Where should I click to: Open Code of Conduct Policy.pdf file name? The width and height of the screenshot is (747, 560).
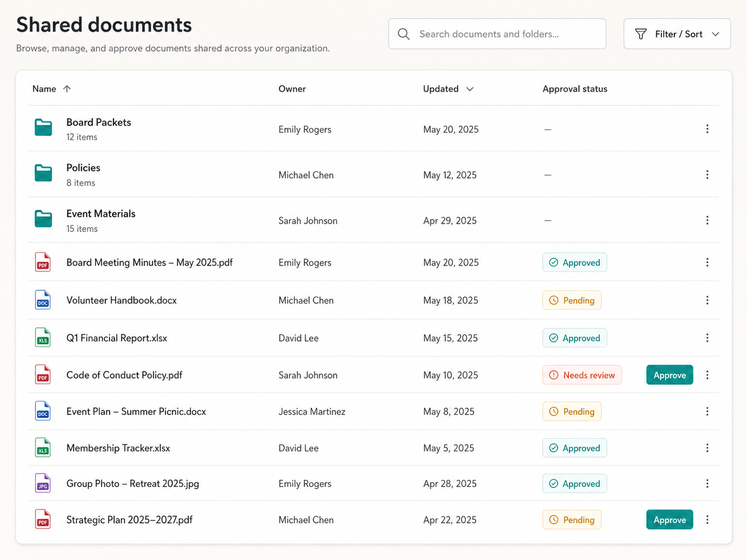124,375
